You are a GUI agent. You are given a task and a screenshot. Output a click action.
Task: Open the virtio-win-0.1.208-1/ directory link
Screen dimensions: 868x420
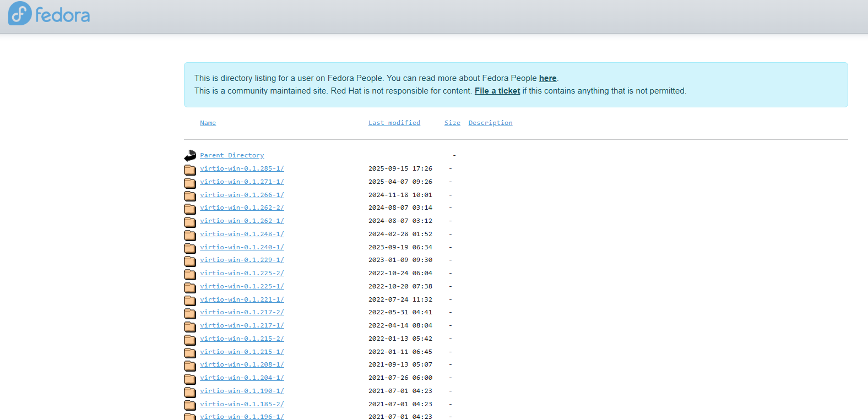point(242,364)
